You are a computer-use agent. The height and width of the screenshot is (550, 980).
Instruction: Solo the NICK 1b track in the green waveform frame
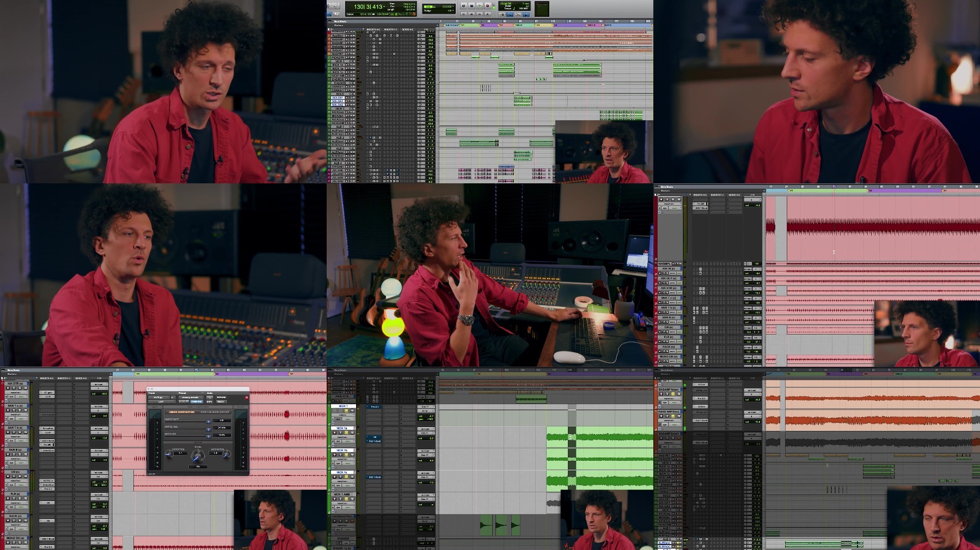tap(346, 455)
